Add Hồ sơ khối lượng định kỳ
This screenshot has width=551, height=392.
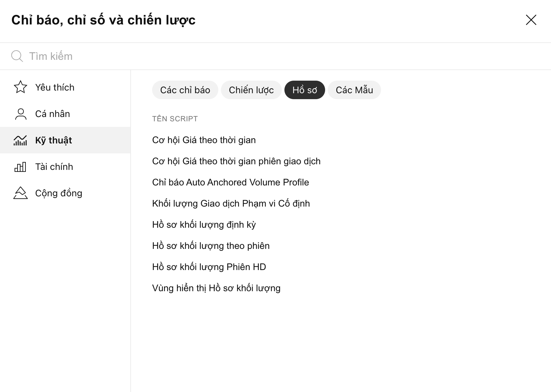point(204,225)
